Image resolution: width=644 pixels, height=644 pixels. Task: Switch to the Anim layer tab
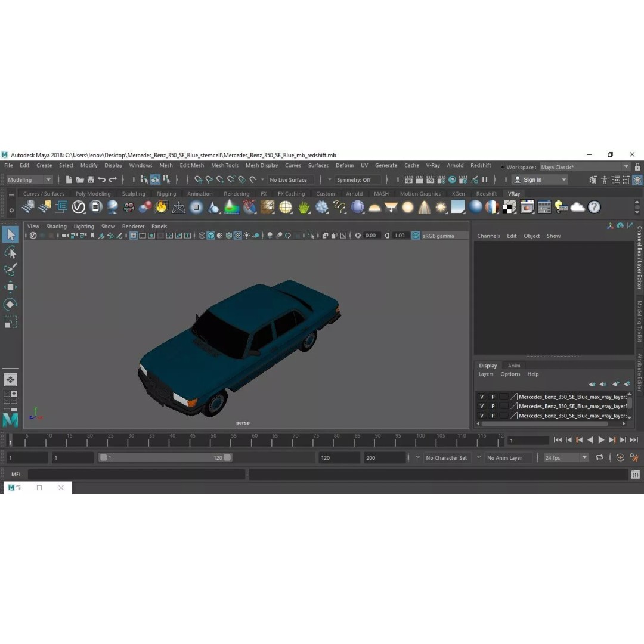(x=514, y=366)
